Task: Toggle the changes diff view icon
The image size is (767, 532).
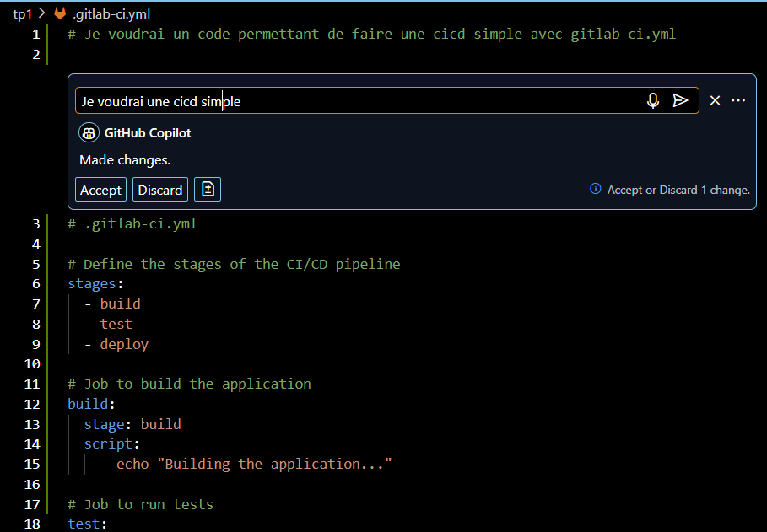Action: pyautogui.click(x=208, y=190)
